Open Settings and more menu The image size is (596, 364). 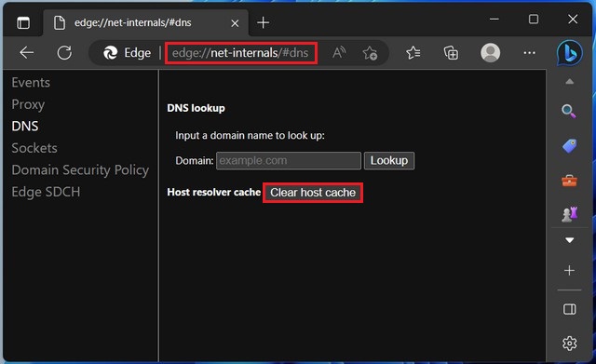[x=530, y=53]
